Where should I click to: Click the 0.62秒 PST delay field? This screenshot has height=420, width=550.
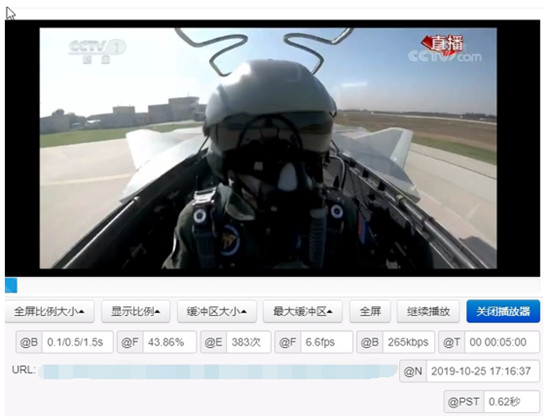[x=511, y=401]
